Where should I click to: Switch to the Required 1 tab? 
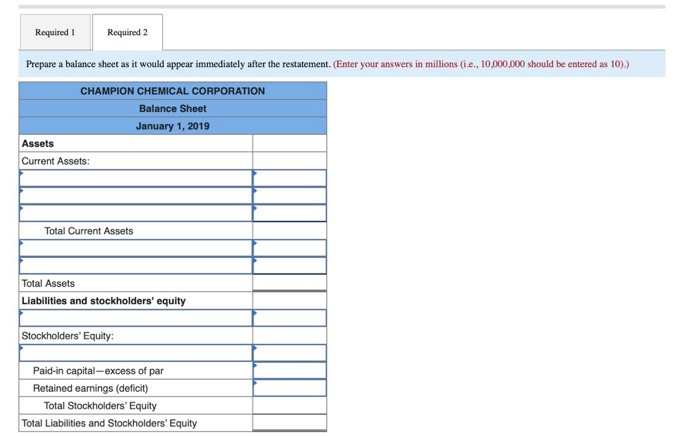point(55,32)
